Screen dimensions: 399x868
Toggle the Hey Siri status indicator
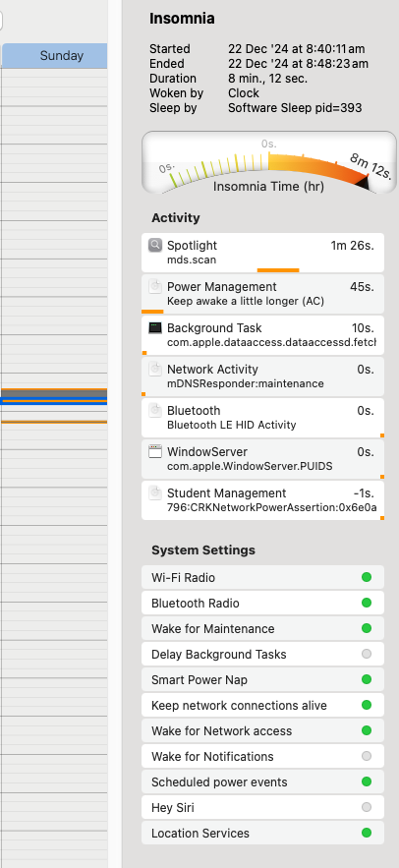(x=367, y=807)
